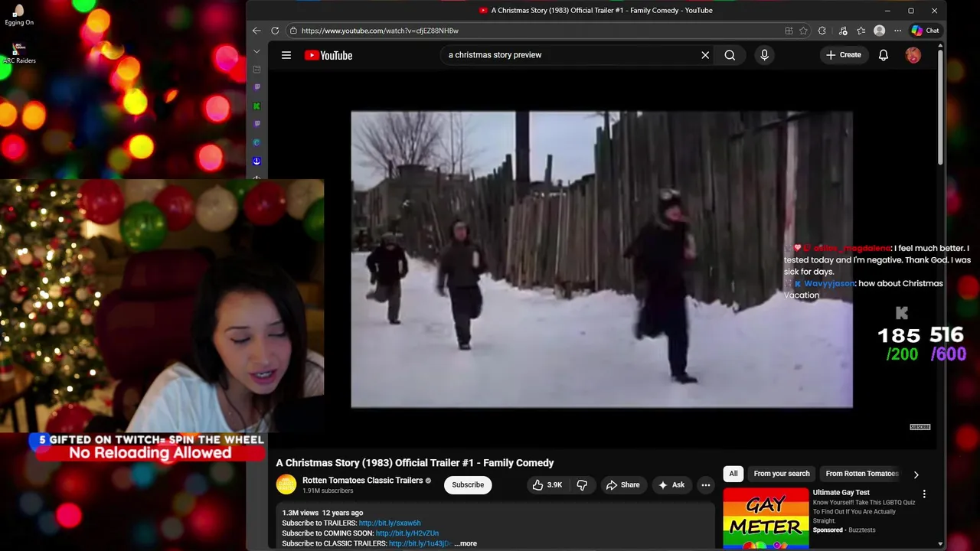Select the All filter chip
The height and width of the screenshot is (551, 980).
tap(733, 474)
